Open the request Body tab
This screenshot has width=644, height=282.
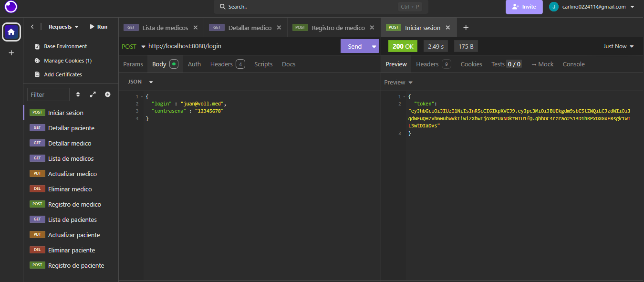165,64
